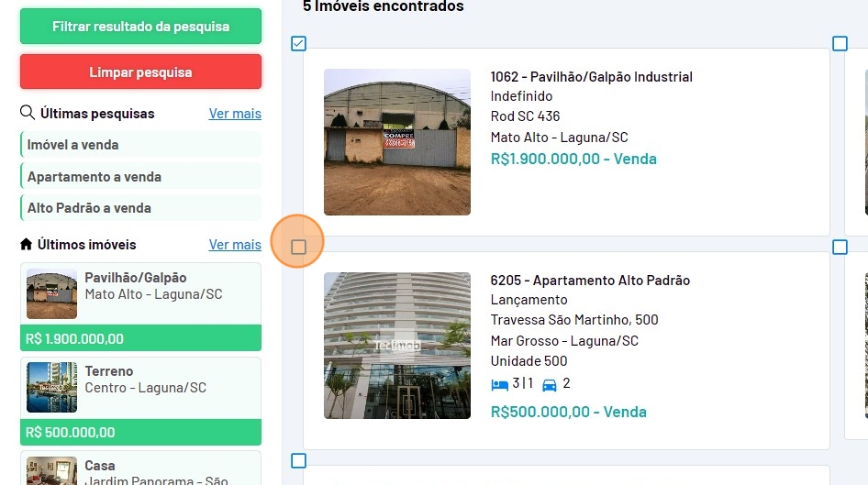Open the building photo of listing 6205
868x485 pixels.
click(396, 346)
